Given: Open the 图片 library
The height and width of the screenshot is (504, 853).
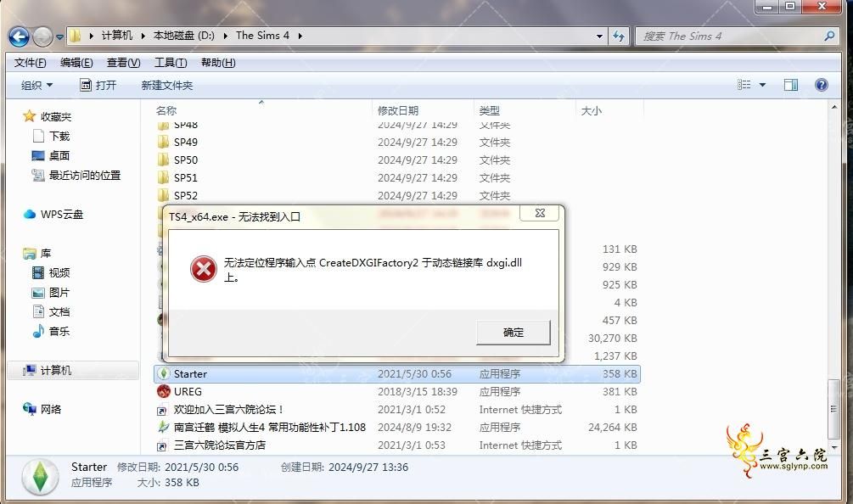Looking at the screenshot, I should click(59, 293).
